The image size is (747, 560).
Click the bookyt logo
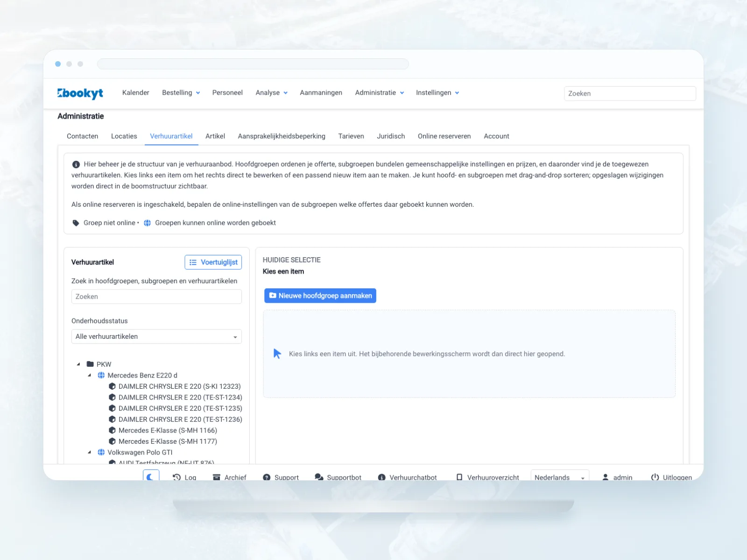pyautogui.click(x=80, y=93)
